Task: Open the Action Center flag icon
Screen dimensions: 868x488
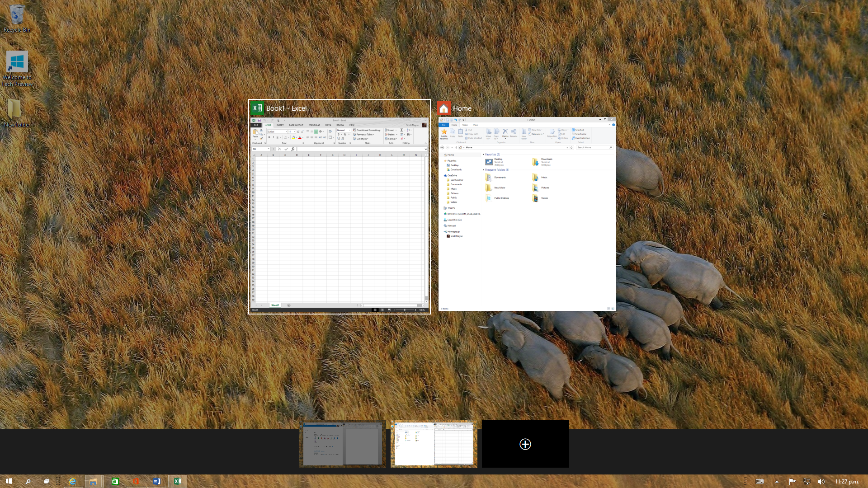Action: click(x=792, y=481)
